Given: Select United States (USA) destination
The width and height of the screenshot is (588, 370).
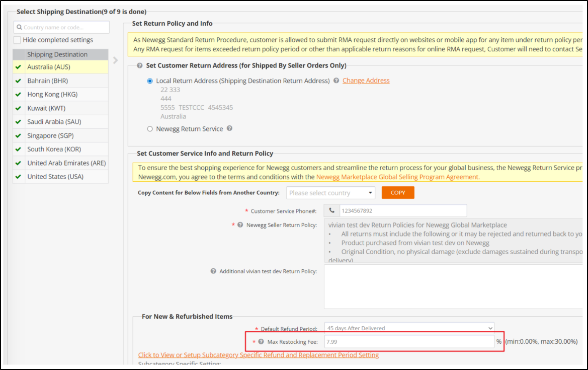Looking at the screenshot, I should tap(55, 177).
